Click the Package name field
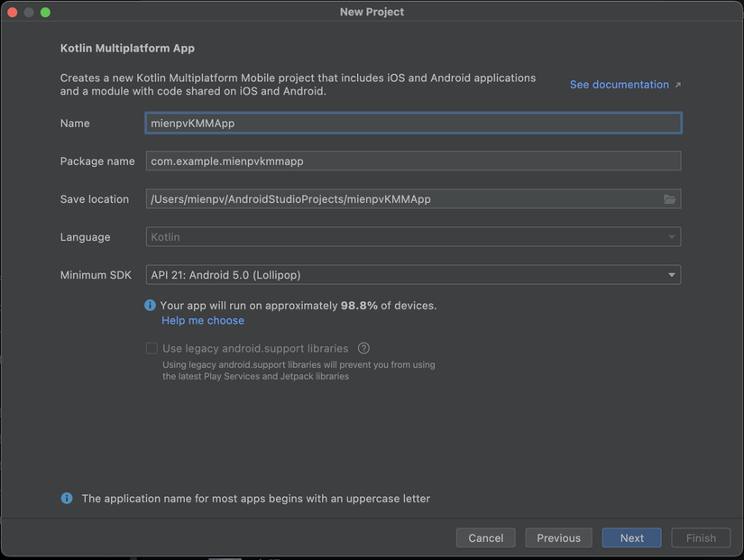The image size is (744, 560). pos(413,161)
